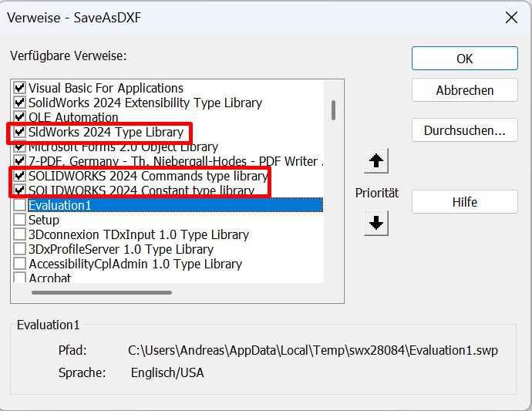532x411 pixels.
Task: Click the Englisch/USA language value
Action: (x=167, y=372)
